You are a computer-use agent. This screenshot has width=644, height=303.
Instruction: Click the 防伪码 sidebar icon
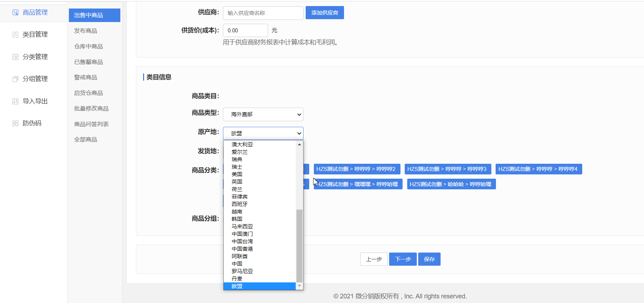click(x=15, y=123)
